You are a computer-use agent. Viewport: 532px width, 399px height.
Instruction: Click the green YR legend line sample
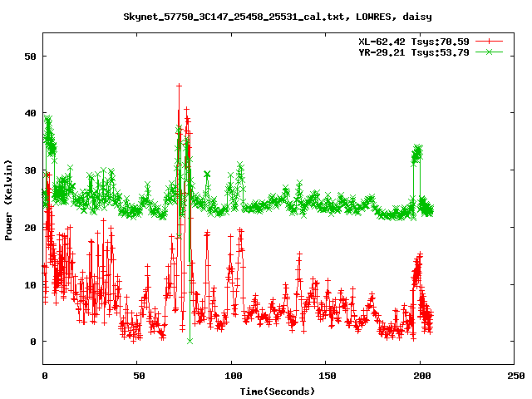click(489, 52)
